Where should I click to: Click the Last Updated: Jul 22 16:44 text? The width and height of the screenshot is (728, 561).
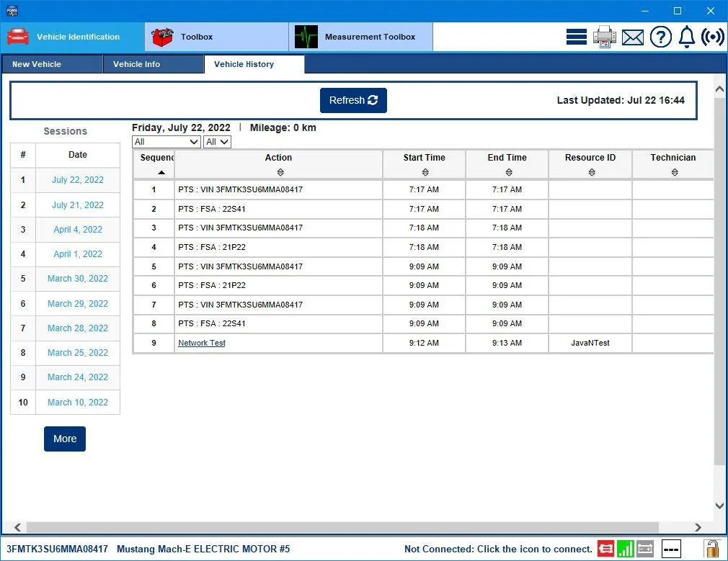(x=621, y=100)
